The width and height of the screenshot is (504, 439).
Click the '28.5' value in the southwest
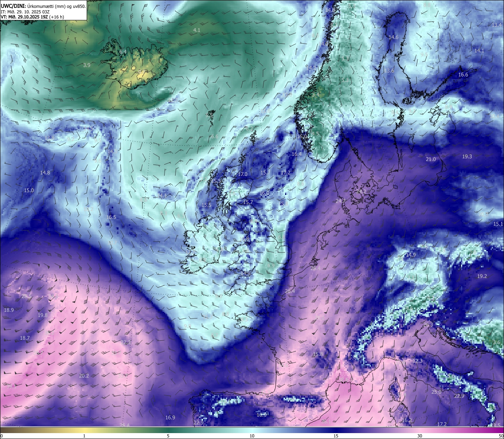click(26, 296)
